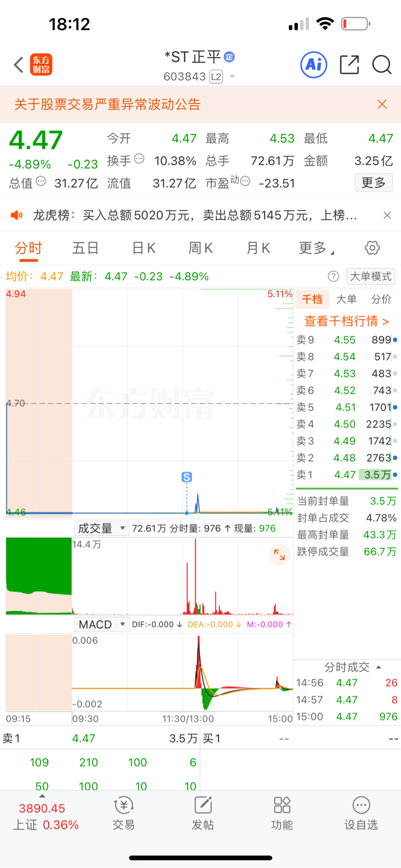Tap 封单占成交 4.78% value
401x868 pixels.
pos(381,518)
